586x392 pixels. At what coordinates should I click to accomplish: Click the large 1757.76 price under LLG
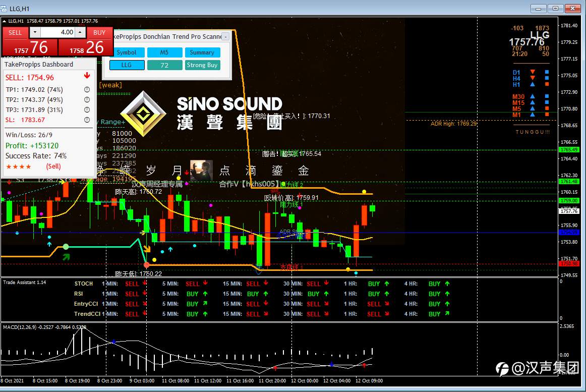526,42
